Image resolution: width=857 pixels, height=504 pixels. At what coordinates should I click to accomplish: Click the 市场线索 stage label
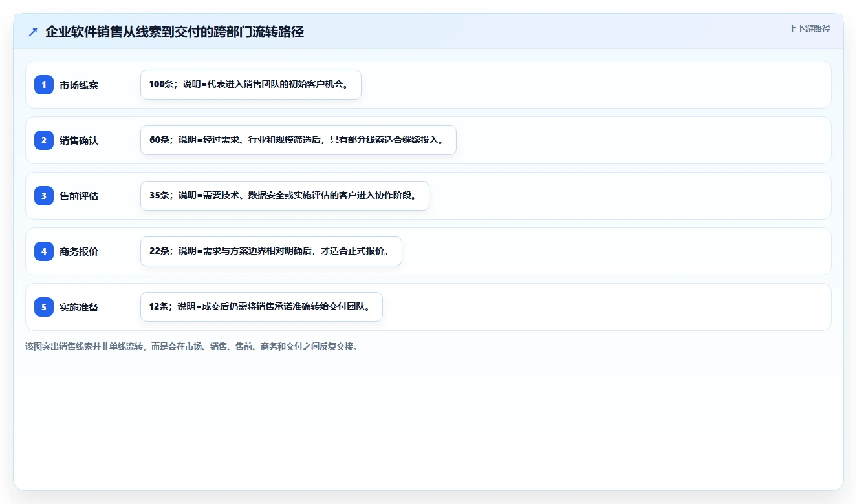click(x=79, y=85)
